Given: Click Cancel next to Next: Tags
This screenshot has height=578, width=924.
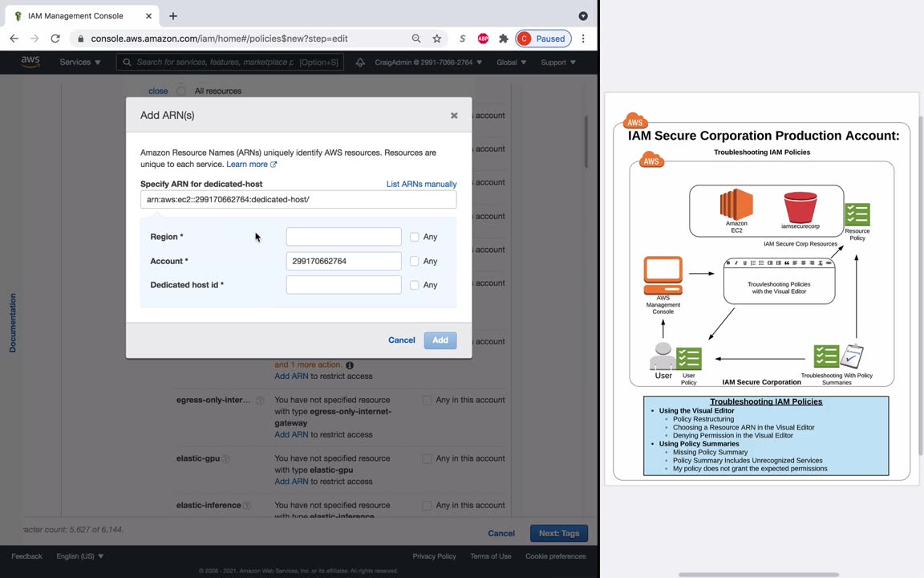Looking at the screenshot, I should click(500, 533).
